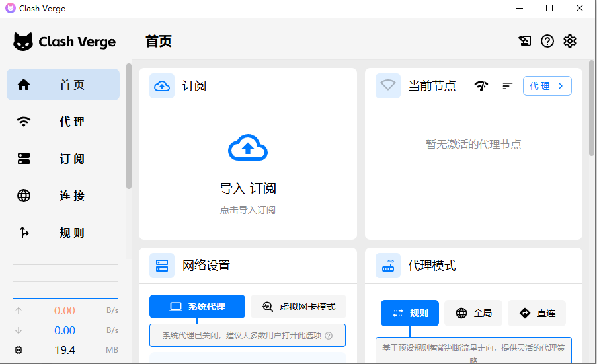Click the 网络设置 card header icon
Image resolution: width=597 pixels, height=364 pixels.
point(162,266)
